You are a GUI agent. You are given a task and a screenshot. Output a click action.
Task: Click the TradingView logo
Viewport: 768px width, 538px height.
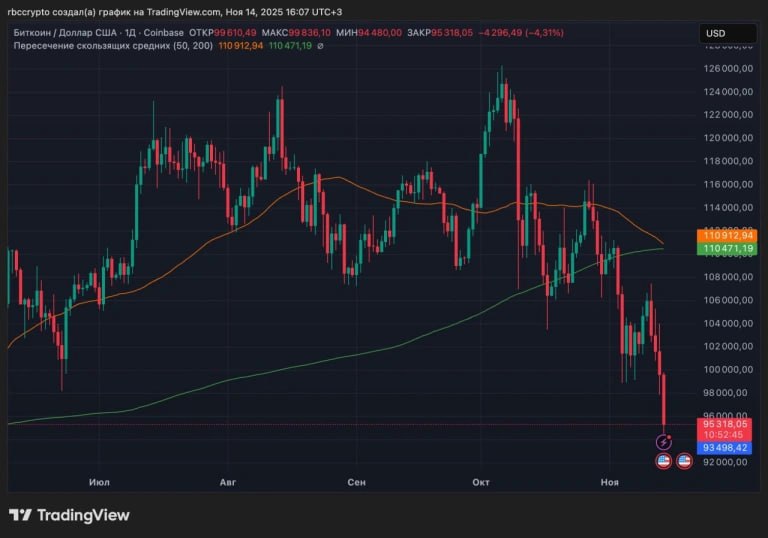pos(69,515)
